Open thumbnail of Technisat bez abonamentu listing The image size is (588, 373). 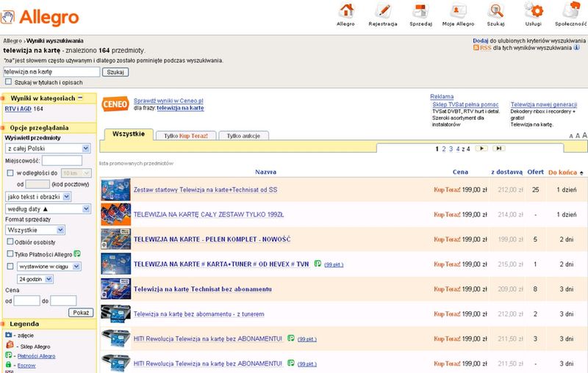coord(116,289)
